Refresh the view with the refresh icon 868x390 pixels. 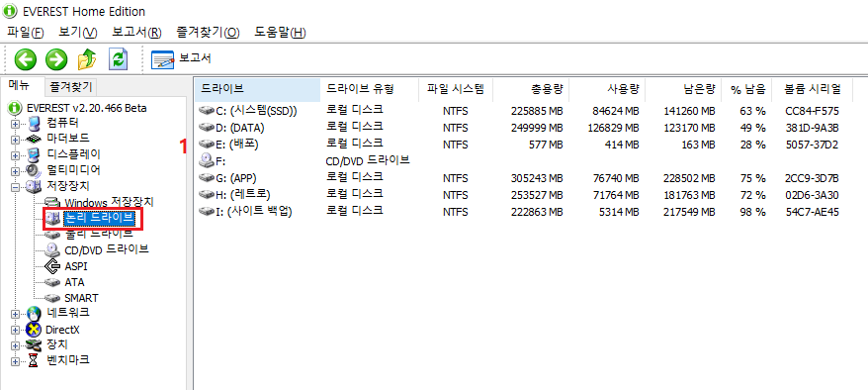[118, 59]
